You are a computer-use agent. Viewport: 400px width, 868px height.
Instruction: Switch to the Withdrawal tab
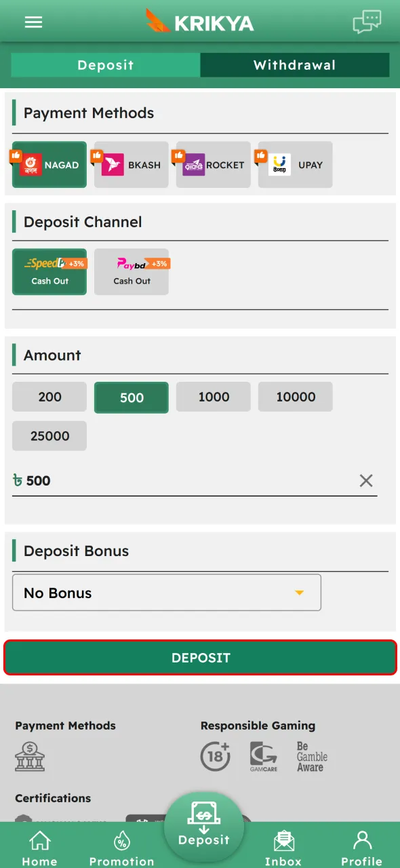point(295,65)
